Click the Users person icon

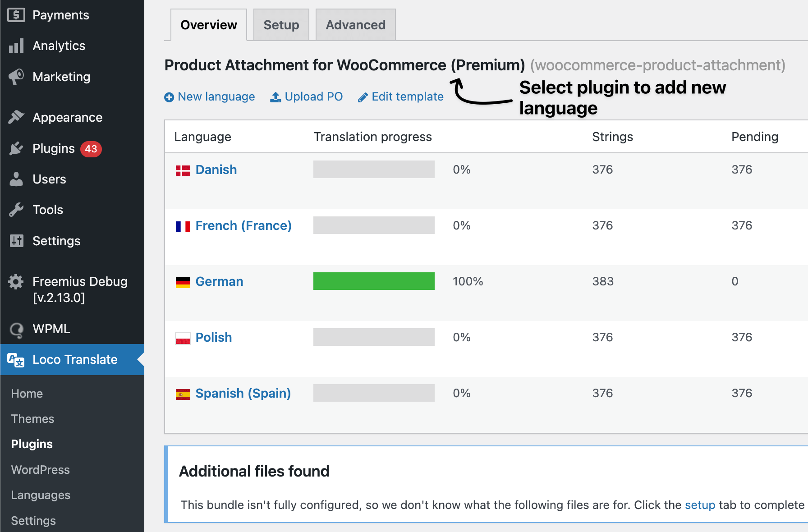tap(16, 179)
